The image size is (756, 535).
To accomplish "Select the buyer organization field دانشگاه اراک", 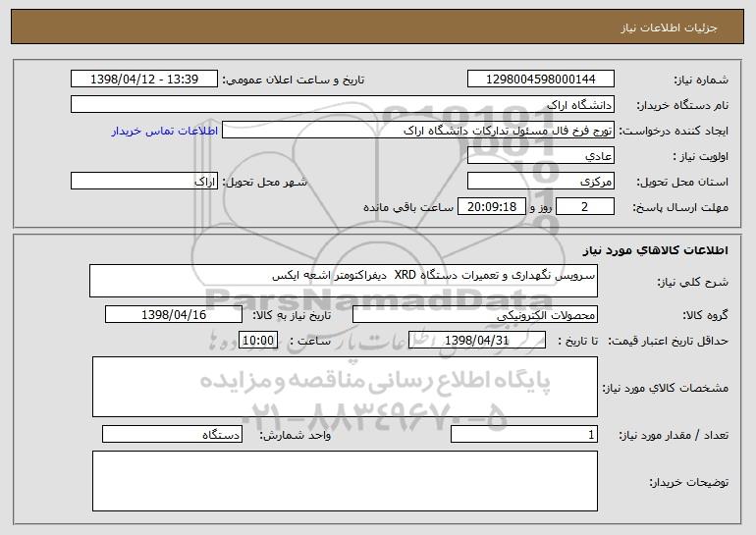I will point(343,105).
